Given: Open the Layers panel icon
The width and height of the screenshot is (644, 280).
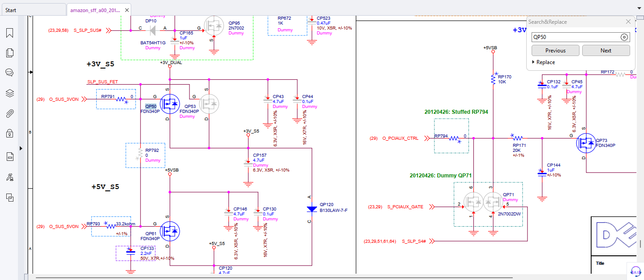Looking at the screenshot, I should tap(9, 93).
